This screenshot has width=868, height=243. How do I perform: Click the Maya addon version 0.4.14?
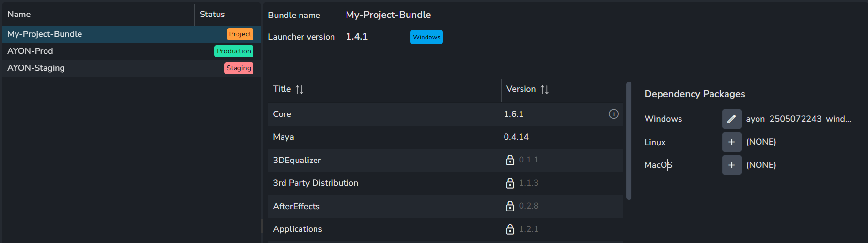point(516,137)
